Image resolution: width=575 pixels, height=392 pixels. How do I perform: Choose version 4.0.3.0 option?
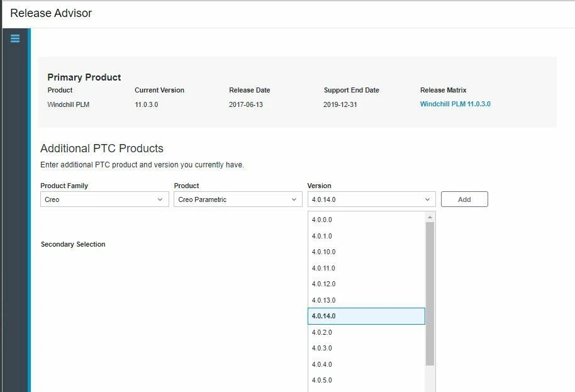[366, 348]
